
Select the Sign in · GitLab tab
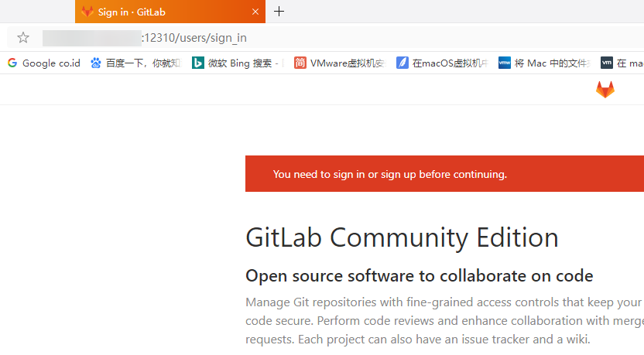coord(170,12)
